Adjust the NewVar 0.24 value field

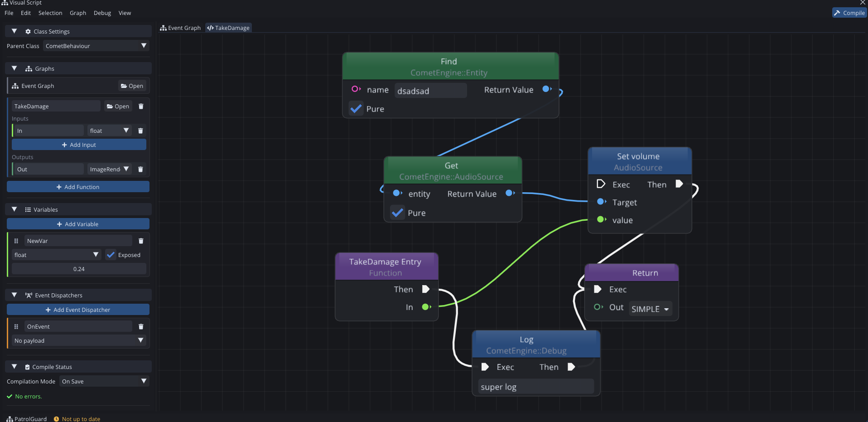coord(79,269)
